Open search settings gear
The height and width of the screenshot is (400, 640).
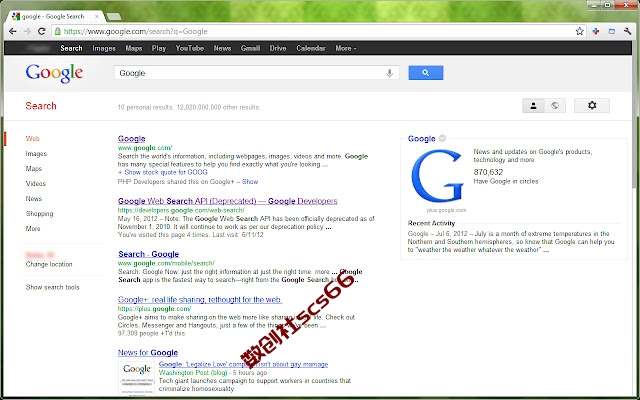[x=592, y=106]
